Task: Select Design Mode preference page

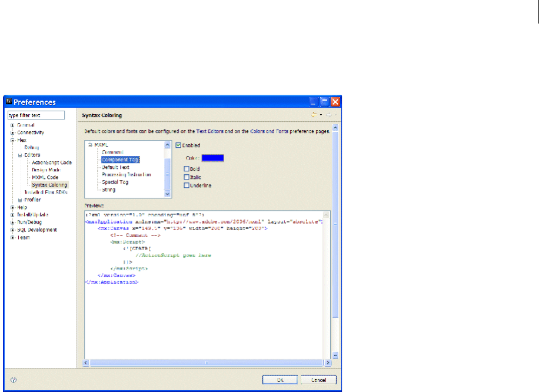Action: [46, 170]
